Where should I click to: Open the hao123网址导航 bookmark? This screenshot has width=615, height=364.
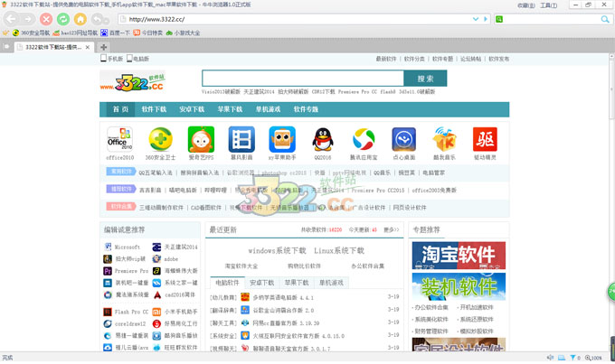75,33
